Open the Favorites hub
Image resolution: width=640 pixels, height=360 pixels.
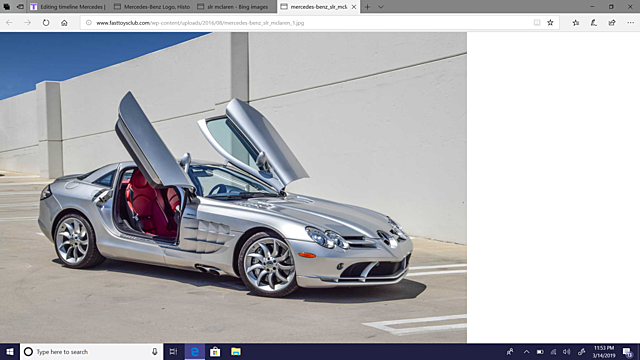point(576,23)
